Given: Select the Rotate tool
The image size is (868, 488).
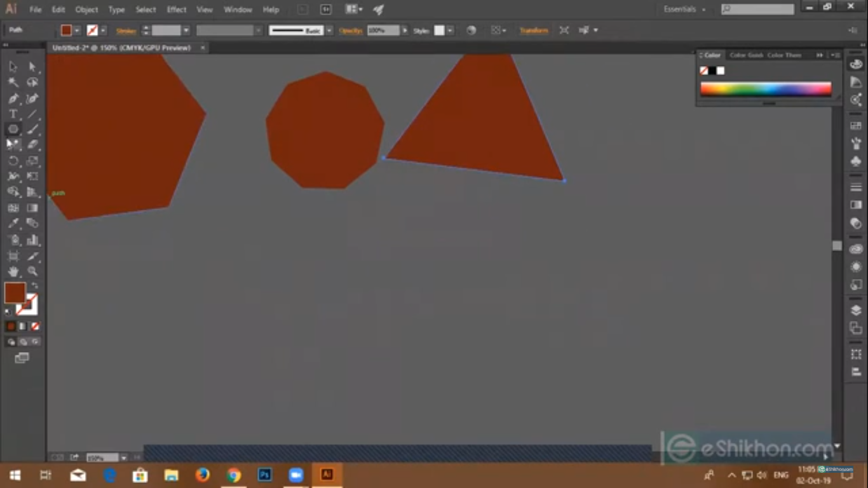Looking at the screenshot, I should (12, 161).
